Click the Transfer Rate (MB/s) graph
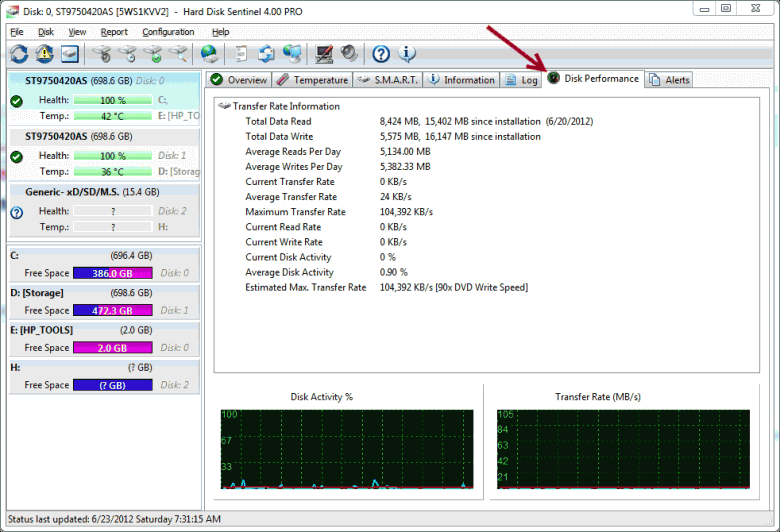 (x=623, y=449)
